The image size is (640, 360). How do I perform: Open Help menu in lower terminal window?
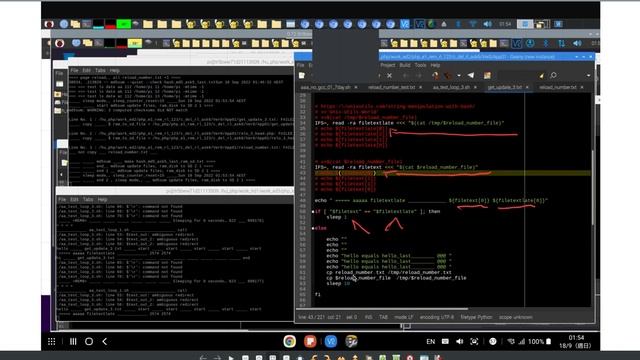point(102,200)
